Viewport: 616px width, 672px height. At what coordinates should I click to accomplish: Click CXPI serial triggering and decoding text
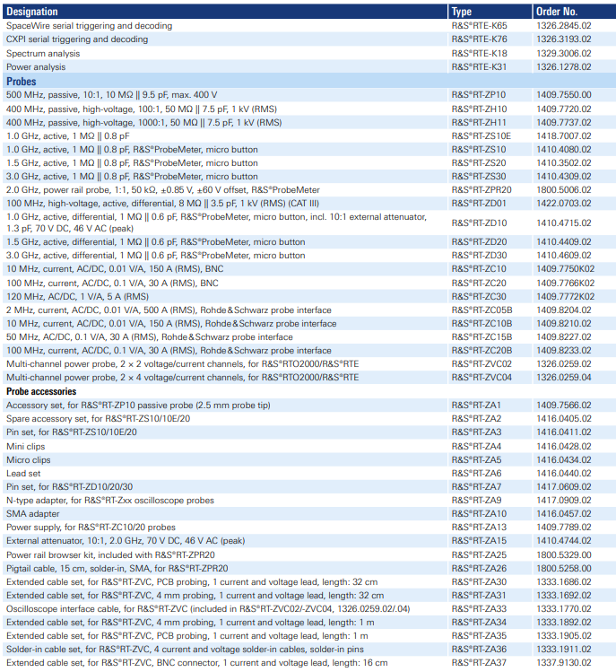point(77,39)
